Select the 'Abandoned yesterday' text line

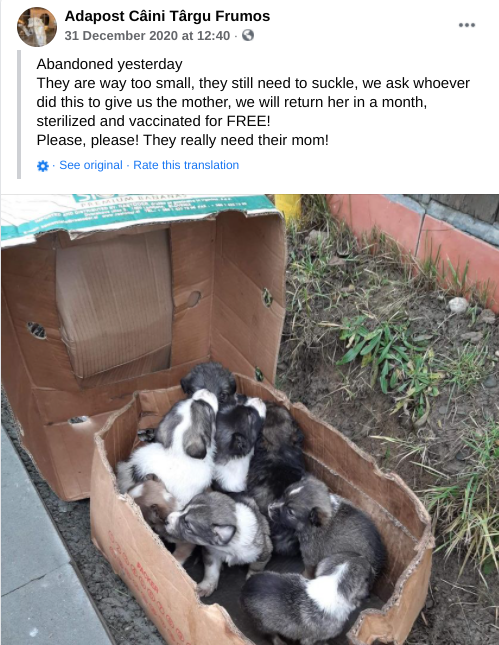(109, 64)
